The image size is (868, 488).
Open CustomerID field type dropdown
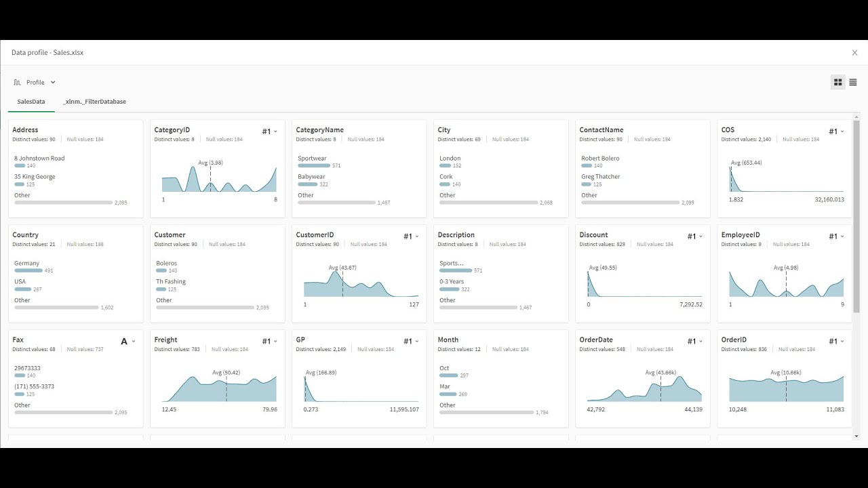point(412,237)
